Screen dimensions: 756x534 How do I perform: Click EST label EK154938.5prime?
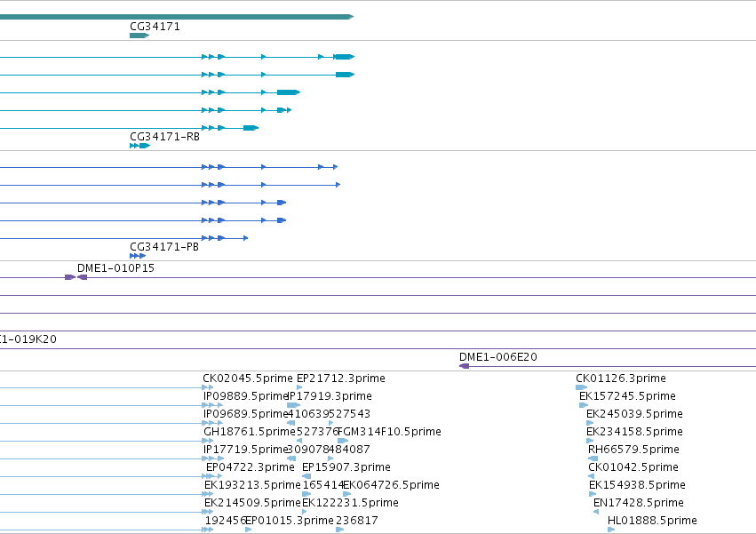tap(637, 485)
